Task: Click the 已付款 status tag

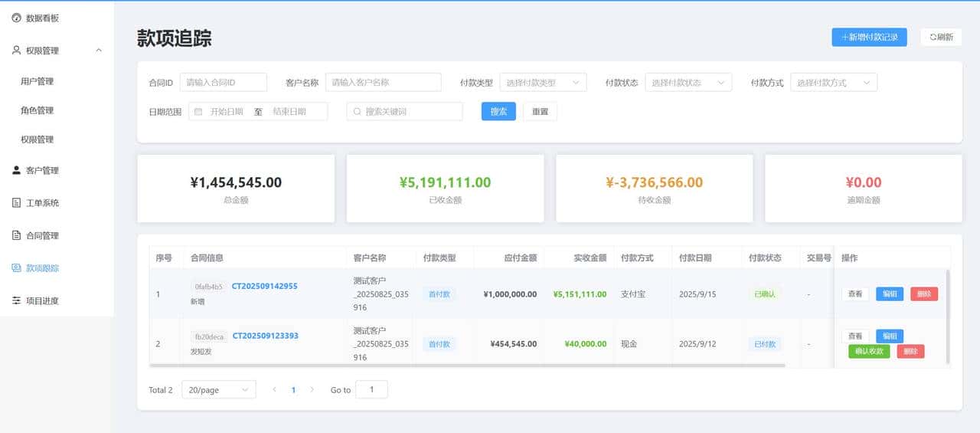Action: [x=765, y=344]
